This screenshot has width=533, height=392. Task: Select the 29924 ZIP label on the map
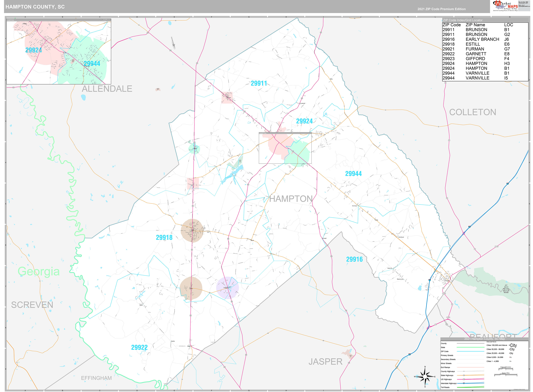[305, 121]
